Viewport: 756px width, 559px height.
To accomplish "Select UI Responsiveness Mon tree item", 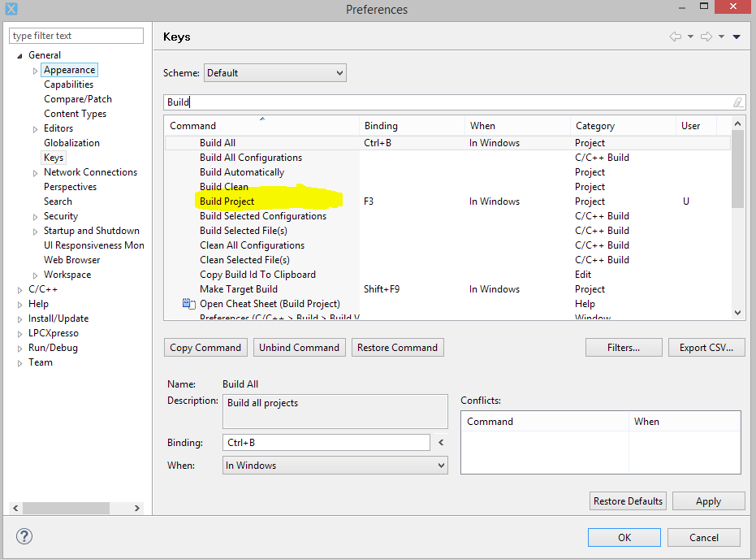I will coord(94,245).
